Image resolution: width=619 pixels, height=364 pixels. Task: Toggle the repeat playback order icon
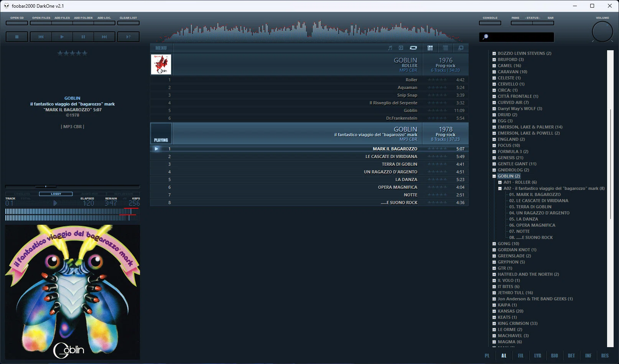(413, 48)
